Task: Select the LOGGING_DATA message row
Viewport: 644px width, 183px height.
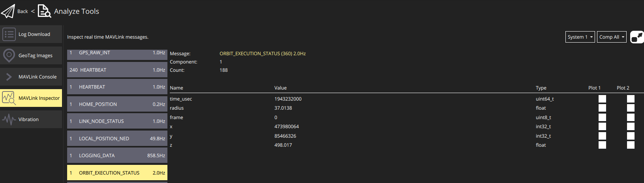Action: click(x=117, y=155)
